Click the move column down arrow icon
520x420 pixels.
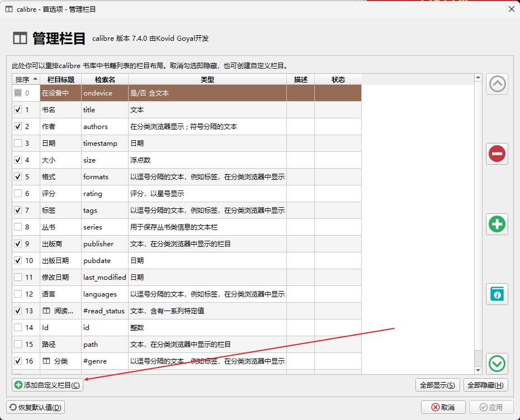[497, 364]
